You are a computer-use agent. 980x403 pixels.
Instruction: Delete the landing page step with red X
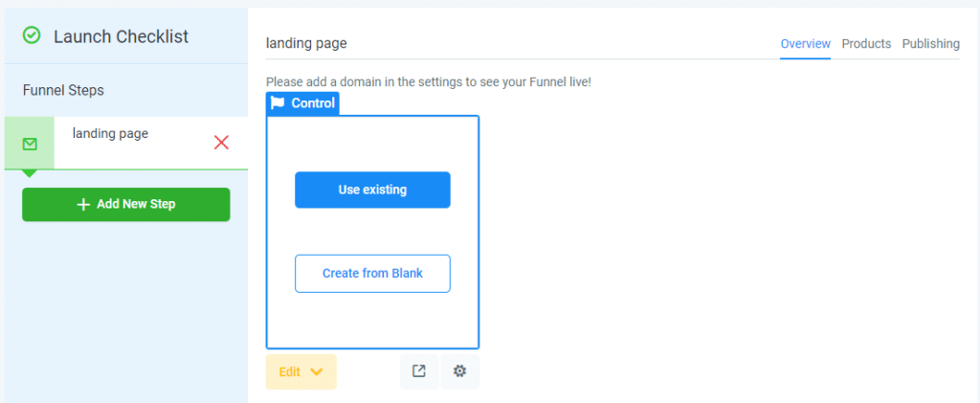tap(221, 143)
